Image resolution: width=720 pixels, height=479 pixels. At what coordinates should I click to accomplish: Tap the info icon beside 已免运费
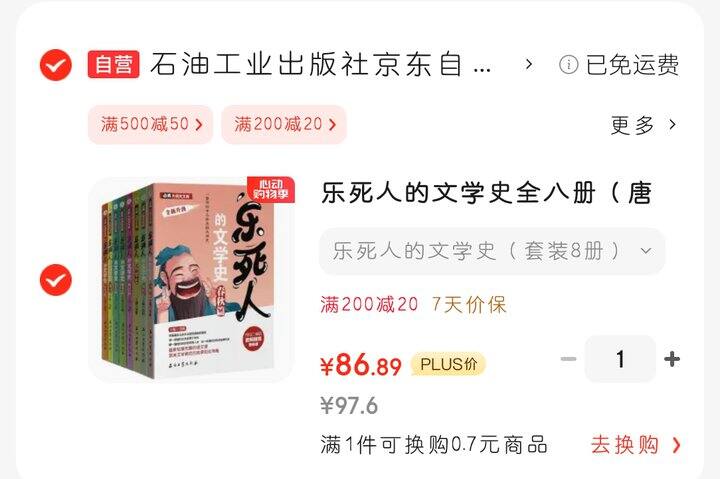pyautogui.click(x=568, y=64)
